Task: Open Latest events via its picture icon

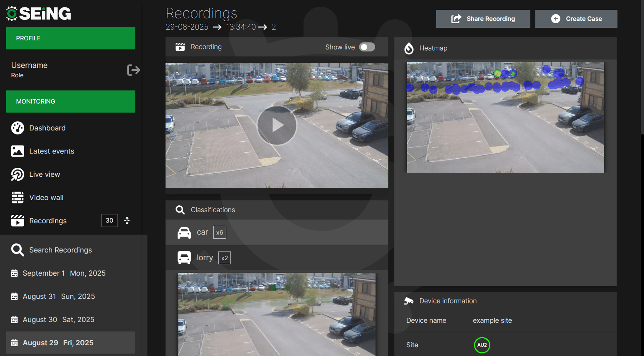Action: point(17,151)
